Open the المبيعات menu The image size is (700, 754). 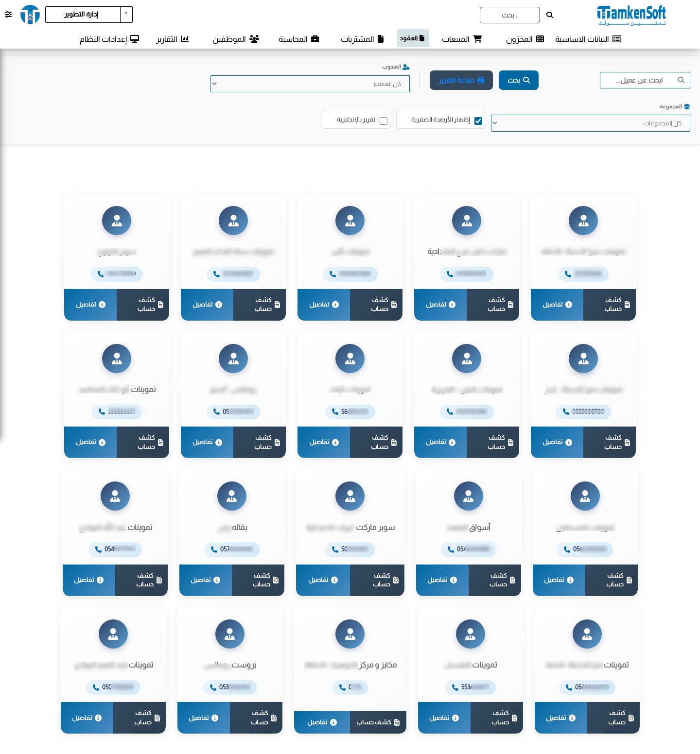click(x=462, y=39)
